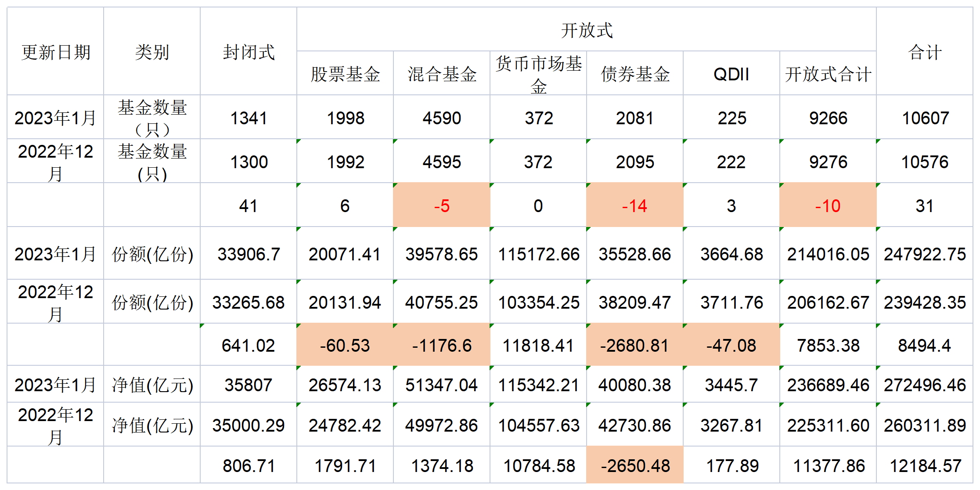Click the 封闭式 column header
This screenshot has height=490, width=980.
(x=249, y=52)
